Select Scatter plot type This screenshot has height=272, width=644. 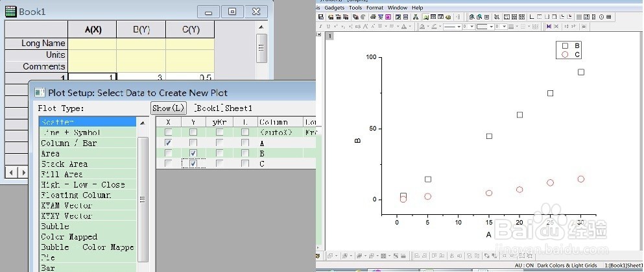click(x=88, y=122)
